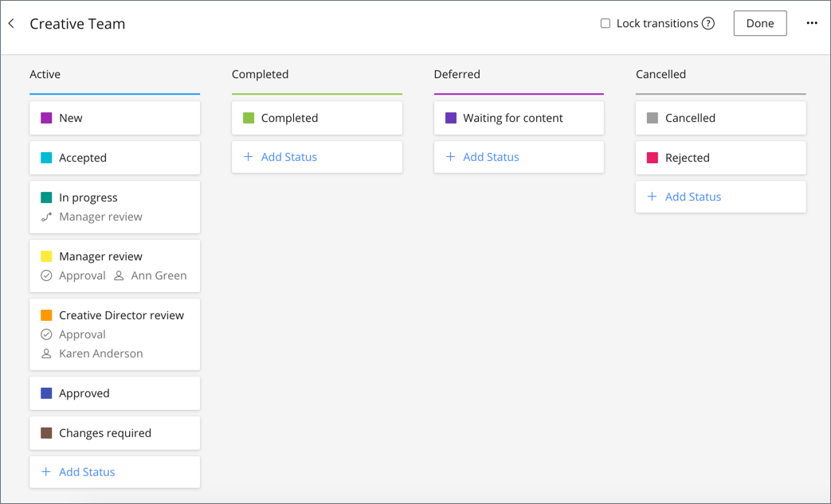Select the Accepted status card

(x=114, y=158)
